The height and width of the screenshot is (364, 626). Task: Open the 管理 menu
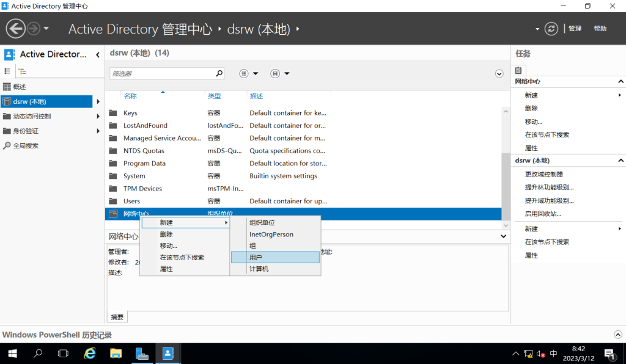point(575,29)
